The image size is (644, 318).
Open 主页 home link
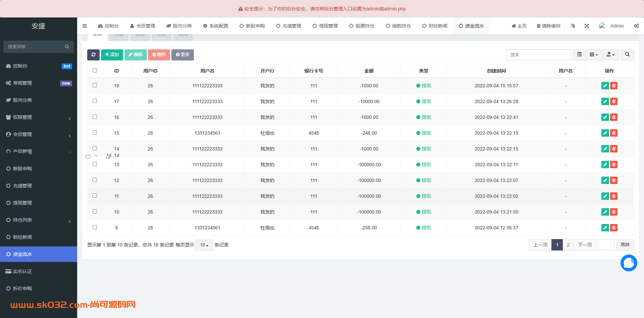(519, 26)
